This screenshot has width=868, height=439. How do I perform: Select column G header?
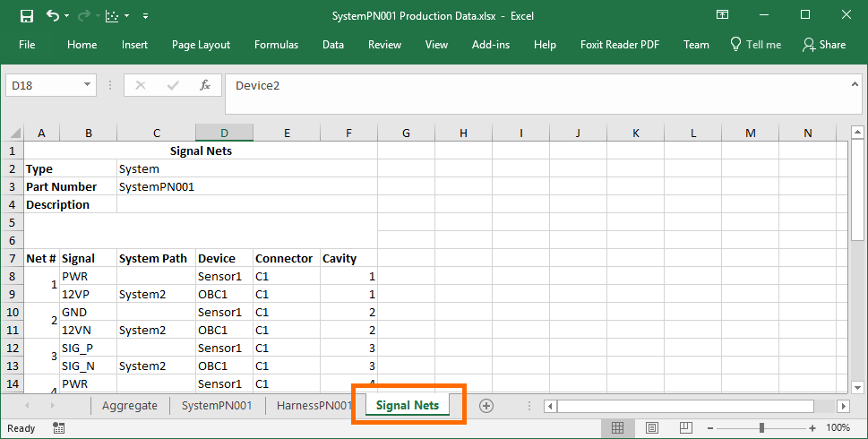click(406, 133)
